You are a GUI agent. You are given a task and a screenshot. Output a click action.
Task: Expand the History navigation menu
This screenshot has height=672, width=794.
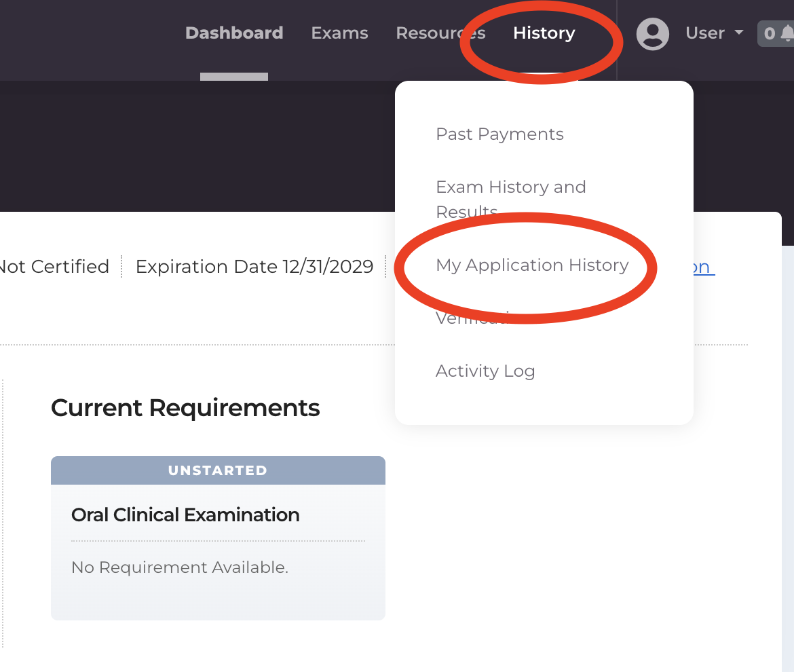[544, 32]
